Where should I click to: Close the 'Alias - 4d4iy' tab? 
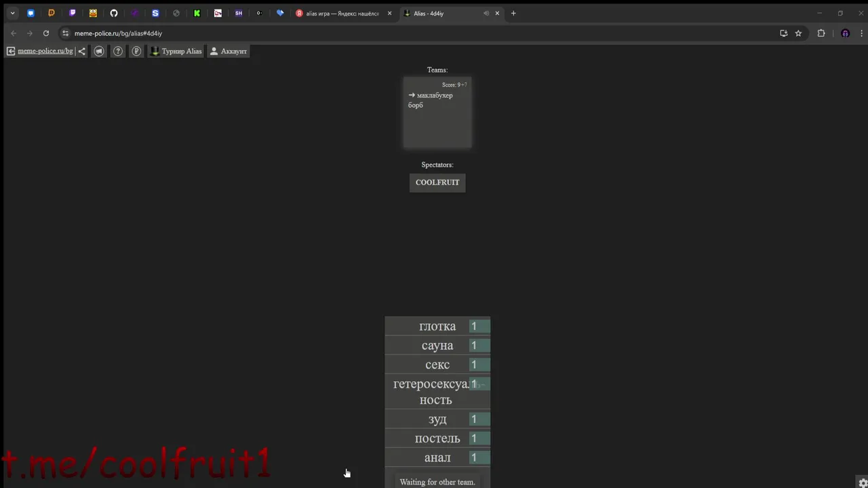click(497, 13)
